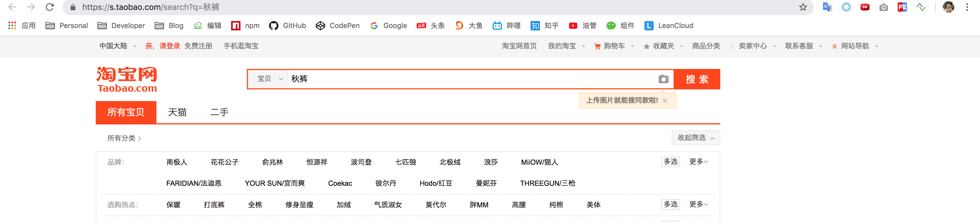980x222 pixels.
Task: Click the camera image-search icon in search box
Action: point(663,79)
